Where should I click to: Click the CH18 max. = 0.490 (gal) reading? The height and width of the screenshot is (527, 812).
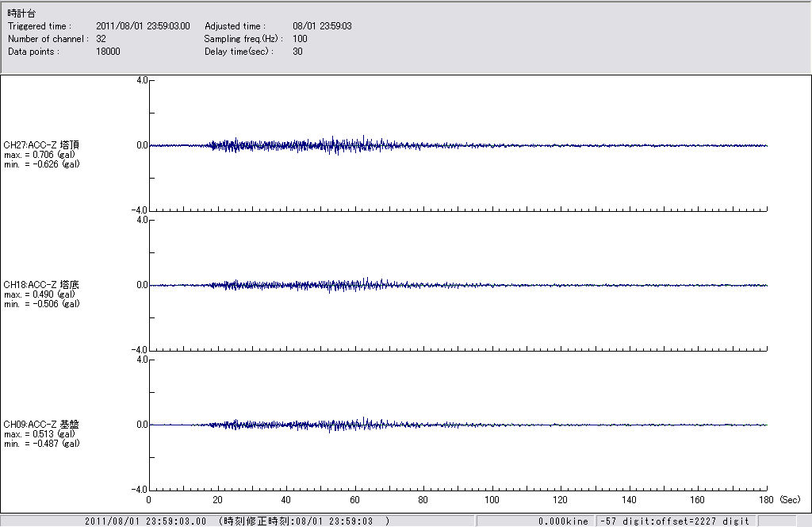click(x=39, y=294)
